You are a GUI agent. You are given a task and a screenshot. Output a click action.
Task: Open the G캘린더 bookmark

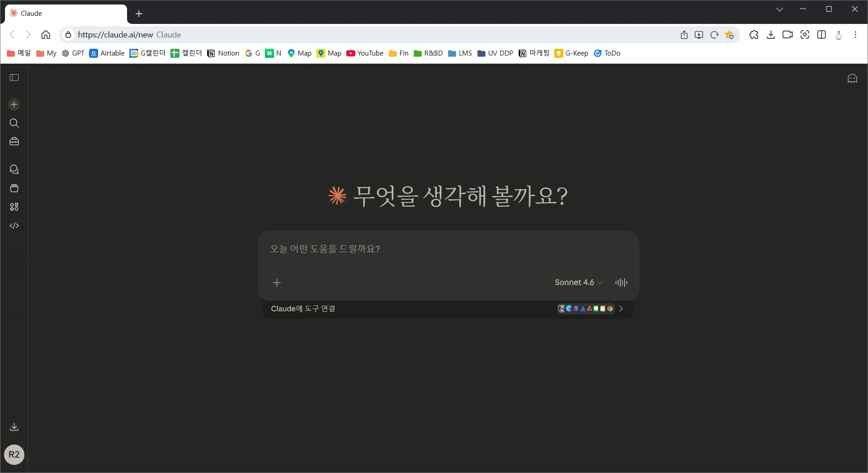[x=147, y=53]
